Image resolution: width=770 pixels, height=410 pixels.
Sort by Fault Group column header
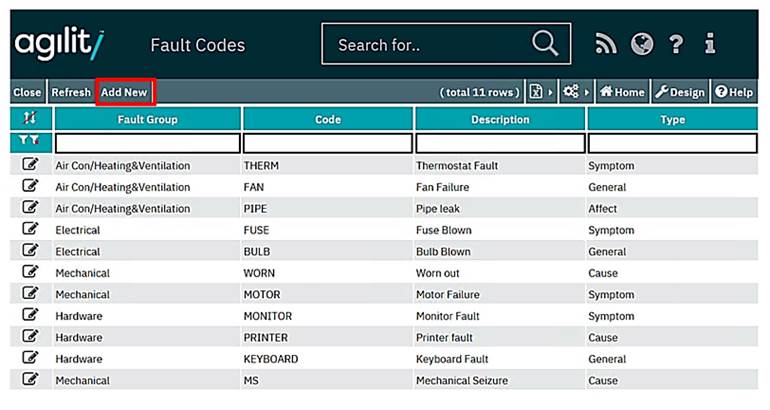pyautogui.click(x=147, y=119)
